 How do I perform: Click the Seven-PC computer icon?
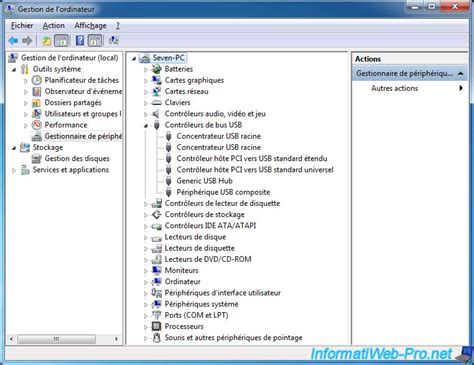coord(145,58)
